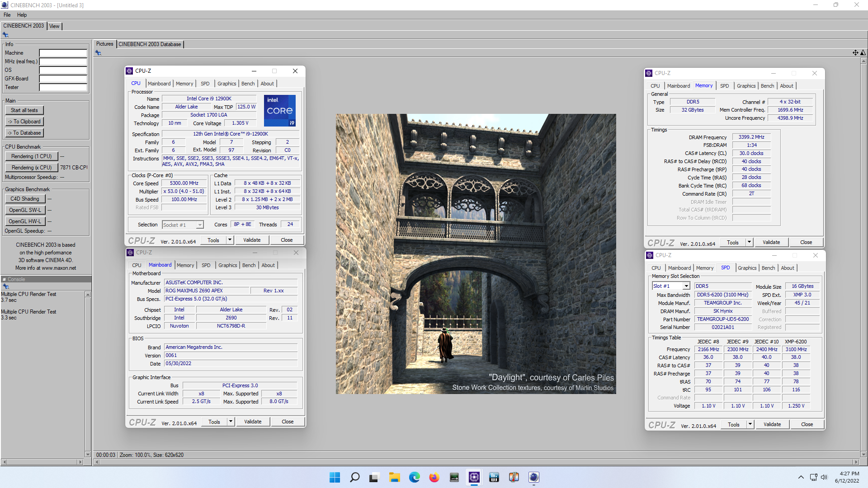Switch to View tab in CINEBENCH

[54, 26]
